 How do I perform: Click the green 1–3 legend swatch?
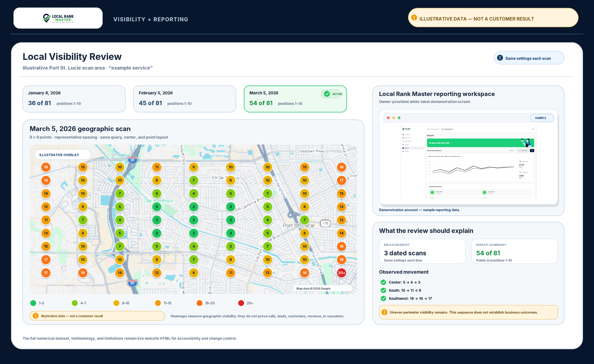33,303
